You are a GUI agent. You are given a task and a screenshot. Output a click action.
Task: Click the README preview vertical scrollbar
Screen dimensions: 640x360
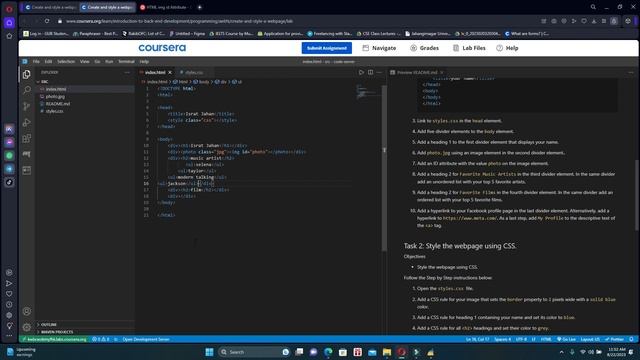coord(637,195)
